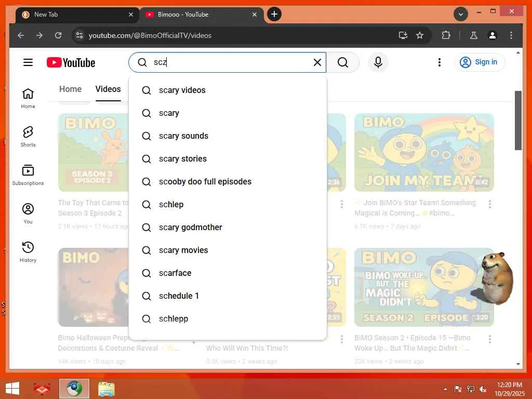Image resolution: width=532 pixels, height=399 pixels.
Task: Pick 'scary stories' suggestion
Action: 228,159
